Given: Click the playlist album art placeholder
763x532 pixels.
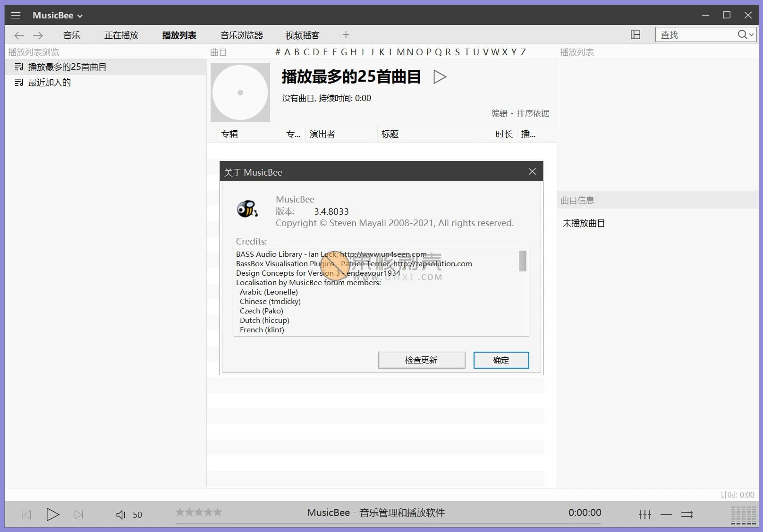Looking at the screenshot, I should [x=240, y=93].
